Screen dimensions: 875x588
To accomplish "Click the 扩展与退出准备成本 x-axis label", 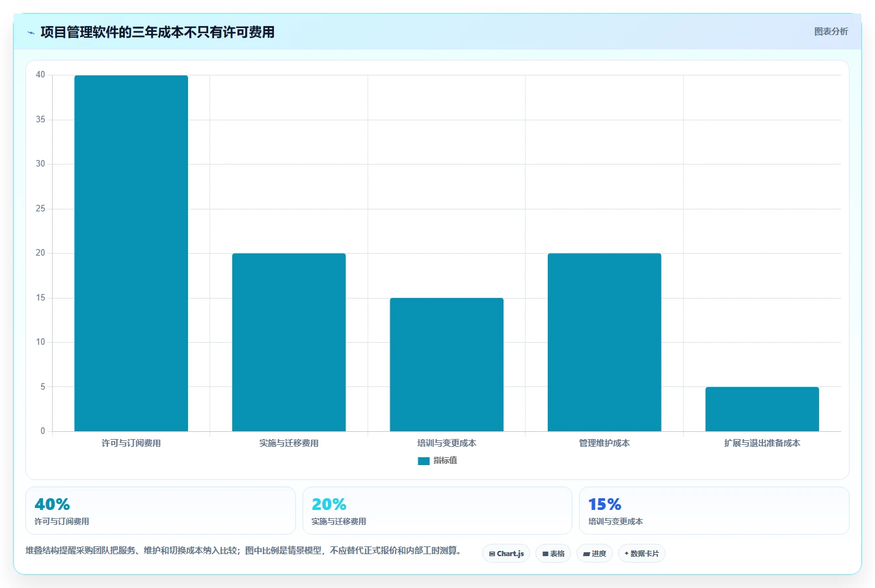I will coord(762,443).
